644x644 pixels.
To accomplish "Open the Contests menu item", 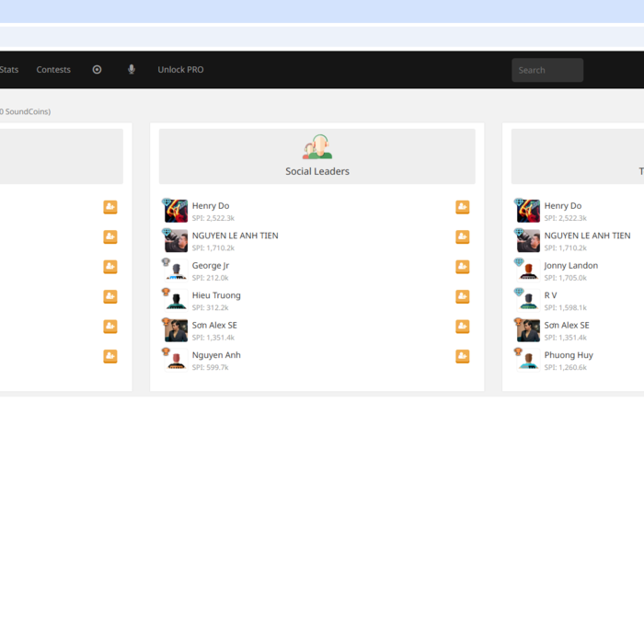I will coord(53,70).
